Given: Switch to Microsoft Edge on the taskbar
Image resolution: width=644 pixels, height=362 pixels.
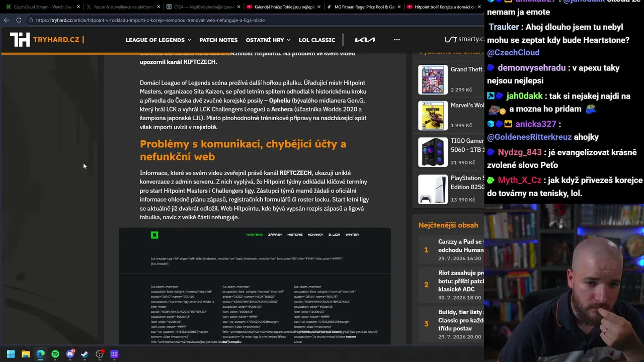Looking at the screenshot, I should [x=40, y=354].
